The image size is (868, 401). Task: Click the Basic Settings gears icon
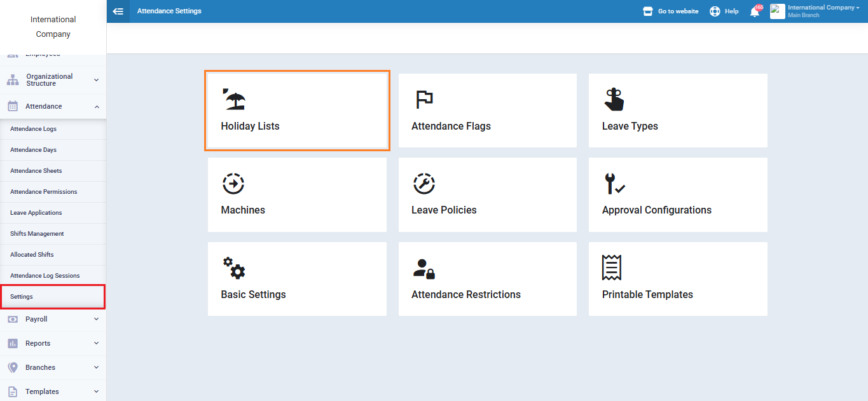[233, 268]
